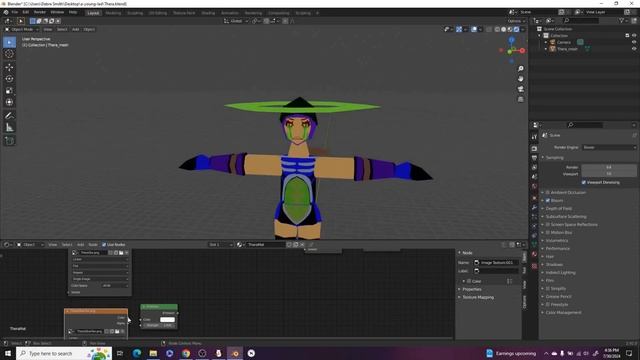Screen dimensions: 640x360
Task: Click the red X axis on navigation gizmo
Action: pos(522,50)
